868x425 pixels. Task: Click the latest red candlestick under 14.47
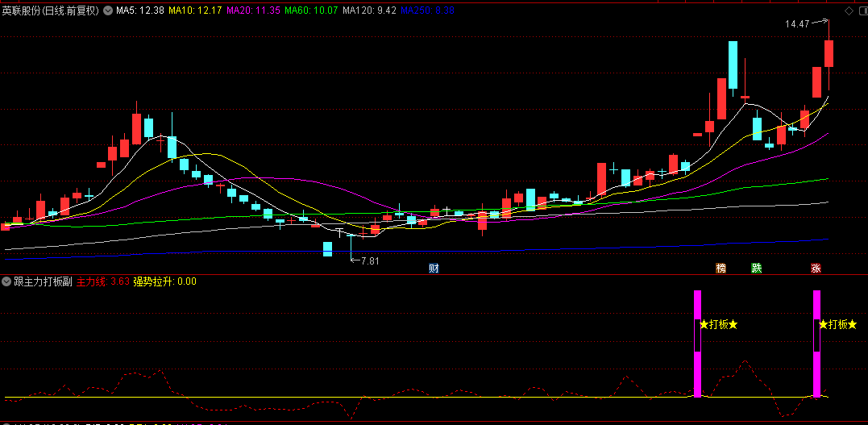pyautogui.click(x=829, y=54)
